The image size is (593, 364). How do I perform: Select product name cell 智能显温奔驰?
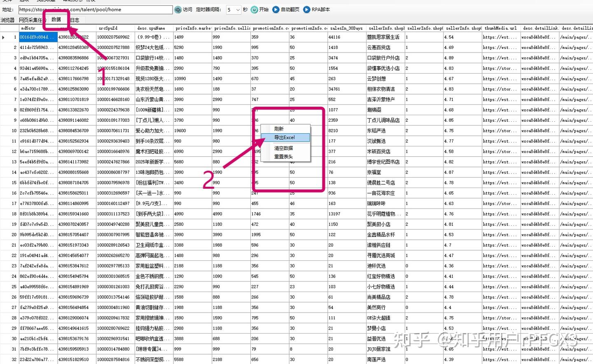click(x=154, y=235)
